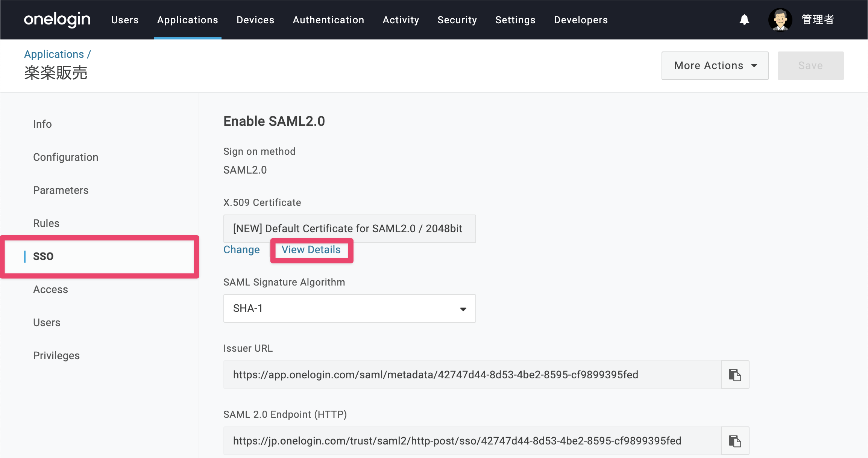
Task: Open the Settings top menu
Action: point(515,20)
